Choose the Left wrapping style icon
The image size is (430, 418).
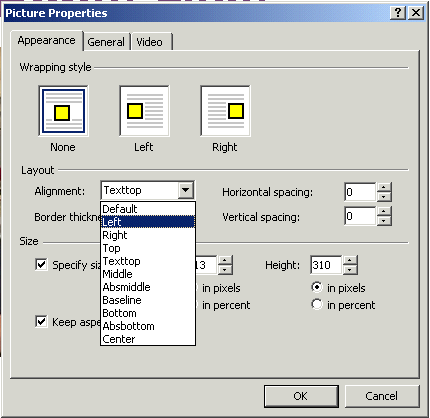click(x=144, y=111)
